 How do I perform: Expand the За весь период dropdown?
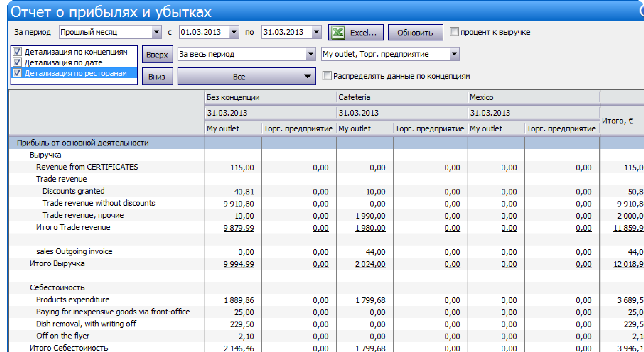(311, 54)
